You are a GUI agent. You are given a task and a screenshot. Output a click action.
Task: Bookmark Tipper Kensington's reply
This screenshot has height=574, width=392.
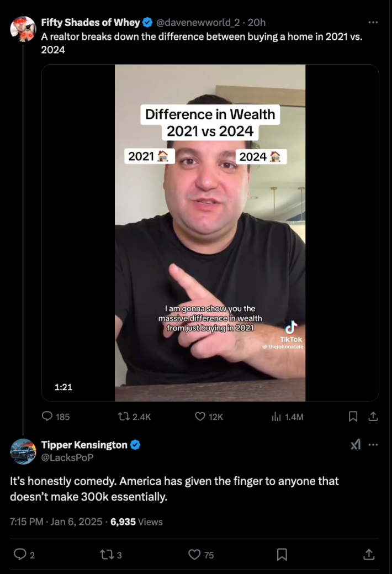(282, 554)
